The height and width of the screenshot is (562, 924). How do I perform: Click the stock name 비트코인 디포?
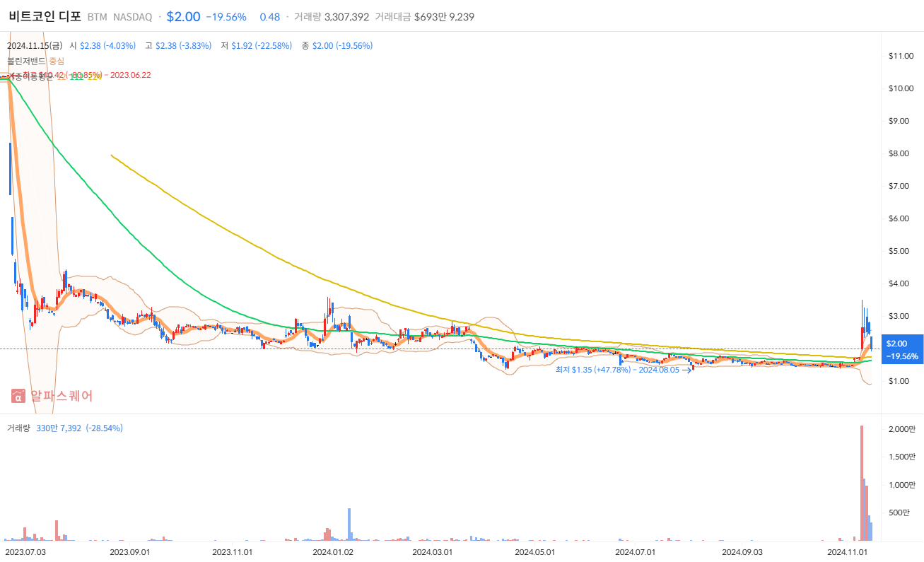click(x=45, y=16)
